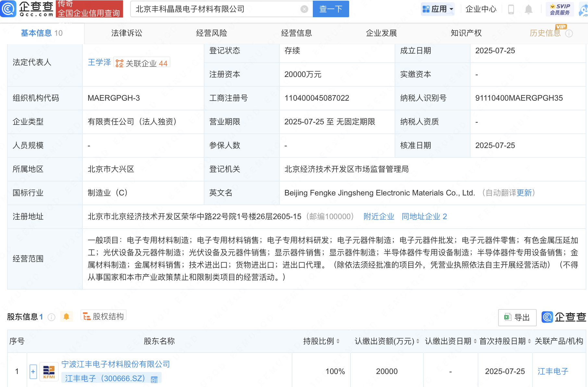
Task: Click the 创 badge icon beside 300666.SZ
Action: coord(154,379)
